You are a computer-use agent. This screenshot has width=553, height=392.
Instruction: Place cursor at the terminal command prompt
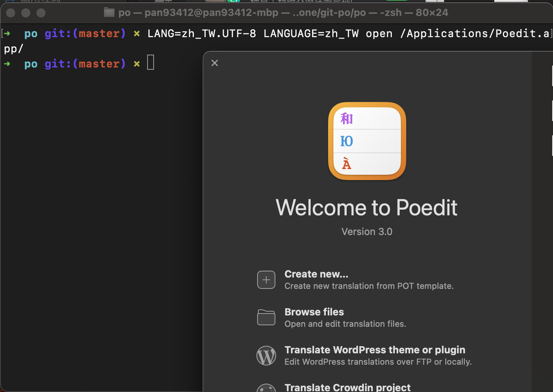[151, 62]
